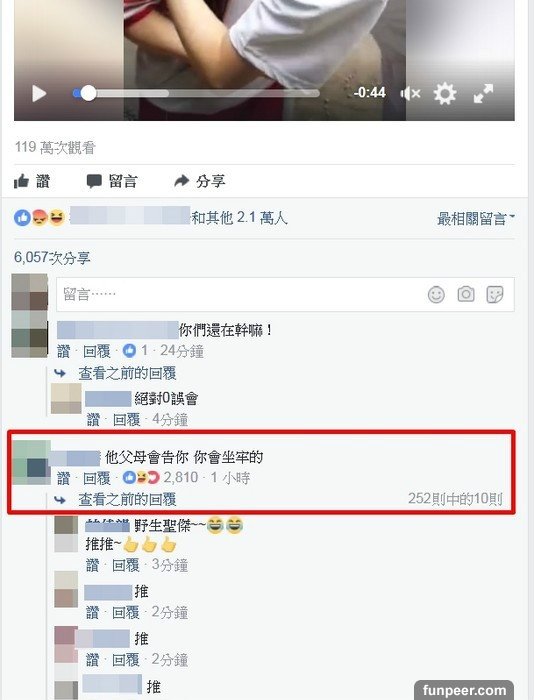Click the video progress slider knob
This screenshot has width=534, height=700.
tap(88, 93)
